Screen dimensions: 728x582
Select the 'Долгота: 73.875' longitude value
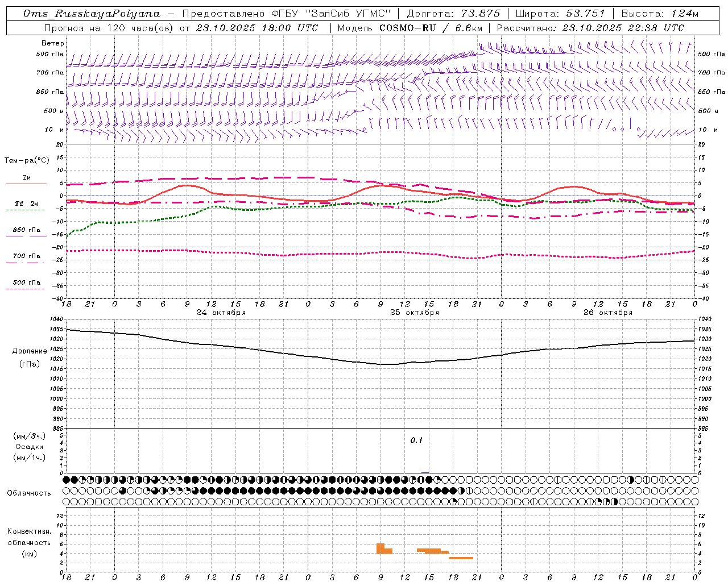coord(454,14)
